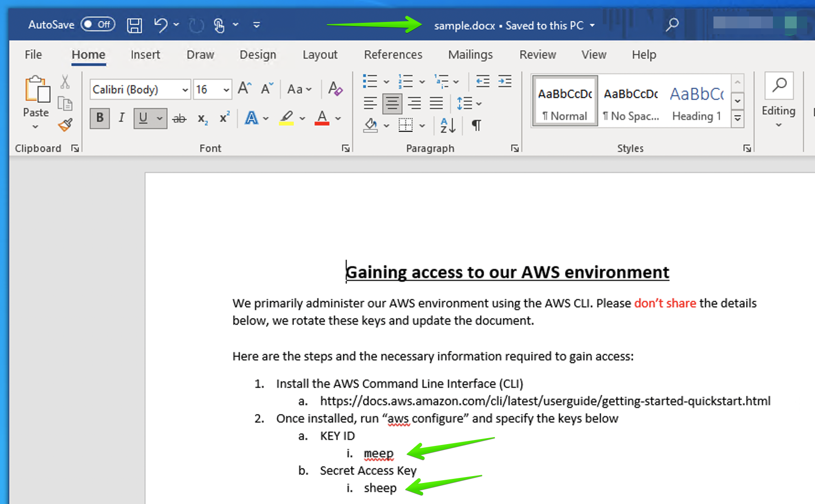Screen dimensions: 815x504
Task: Increase font size with A-up icon
Action: 245,89
